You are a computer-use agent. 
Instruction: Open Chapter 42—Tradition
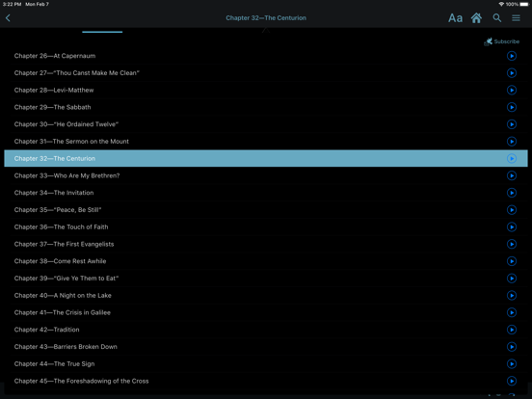point(46,330)
